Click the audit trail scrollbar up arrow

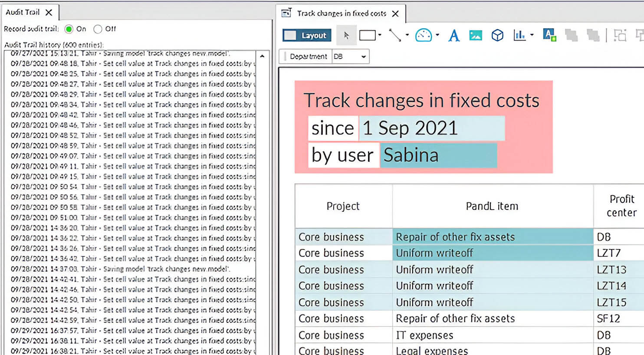click(262, 56)
